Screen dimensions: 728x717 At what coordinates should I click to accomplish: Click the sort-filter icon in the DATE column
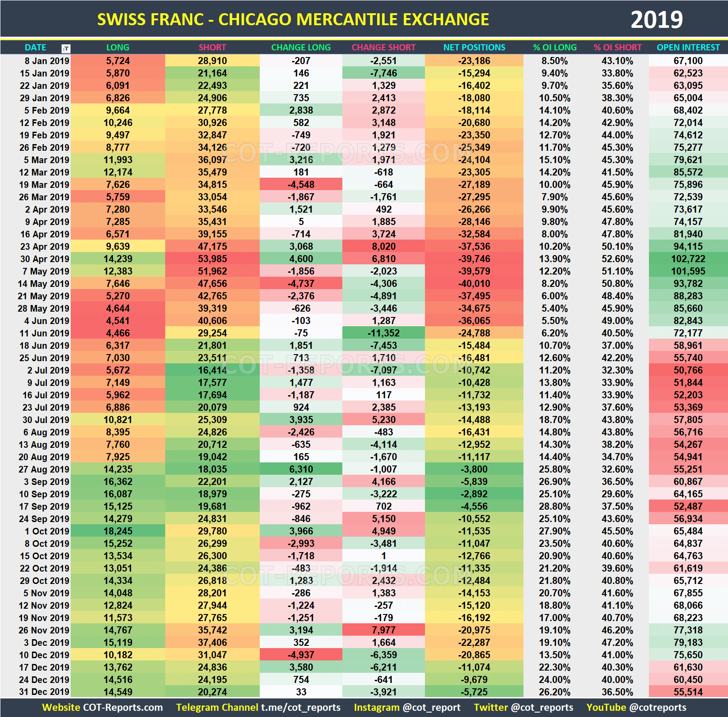click(x=65, y=47)
